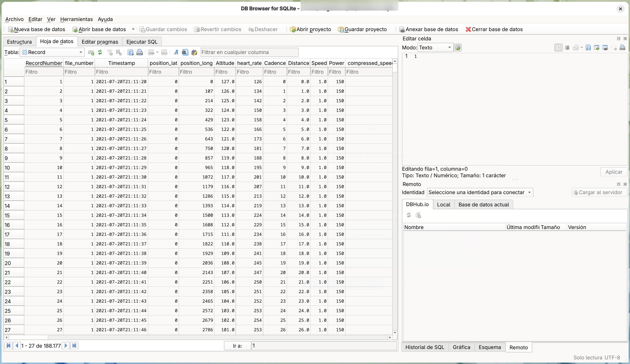Sort by heart_rate column header
The height and width of the screenshot is (364, 630).
click(249, 63)
